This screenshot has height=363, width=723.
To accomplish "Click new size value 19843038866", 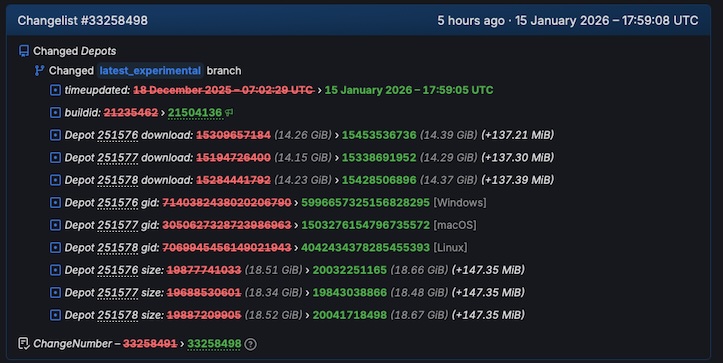I will 350,292.
